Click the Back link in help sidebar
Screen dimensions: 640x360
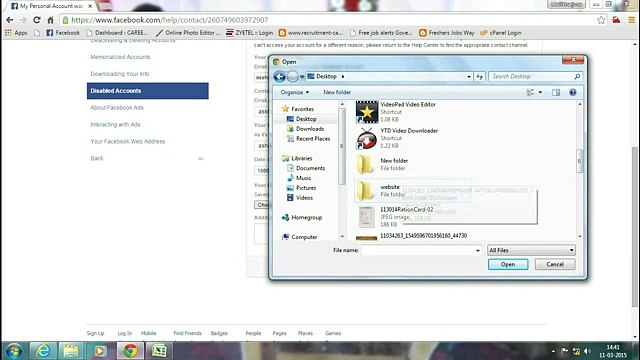tap(97, 158)
